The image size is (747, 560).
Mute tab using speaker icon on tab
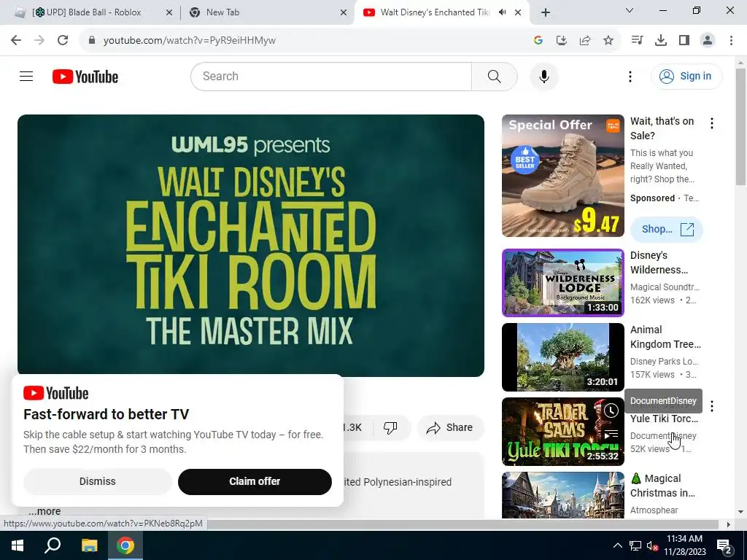[502, 12]
